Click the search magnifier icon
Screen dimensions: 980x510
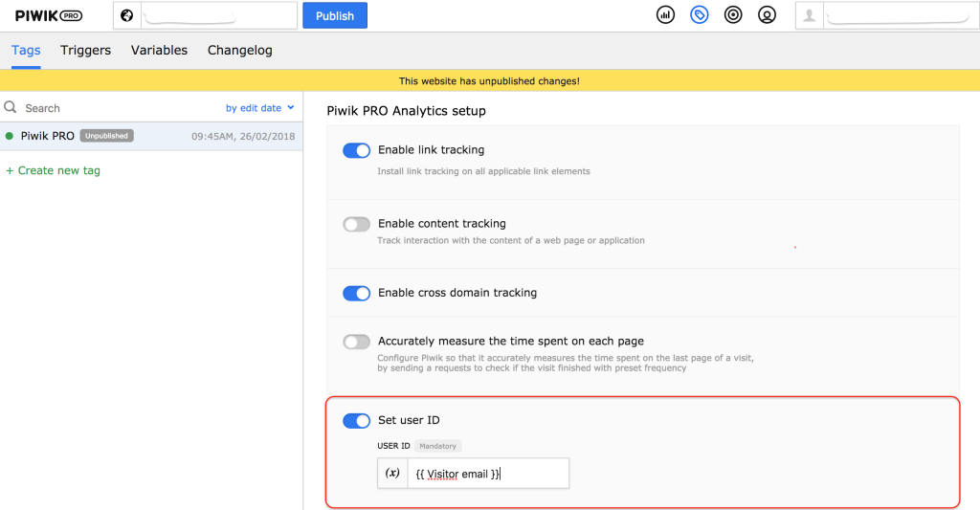tap(11, 107)
